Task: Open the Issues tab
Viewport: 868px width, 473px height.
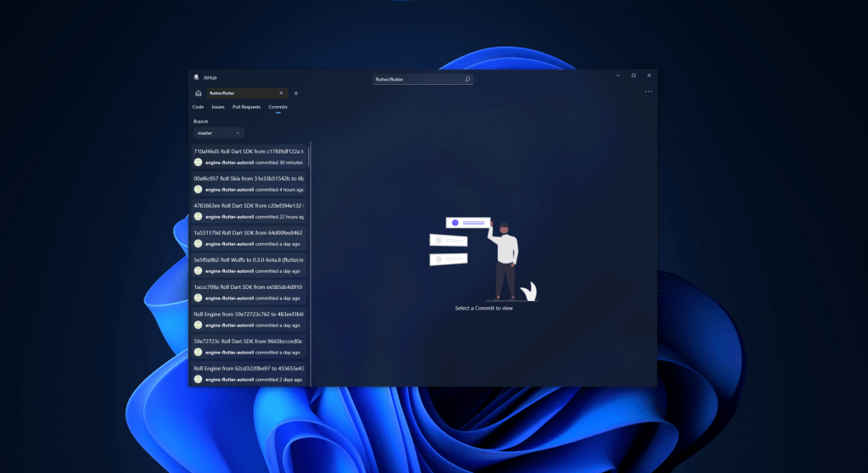Action: coord(218,107)
